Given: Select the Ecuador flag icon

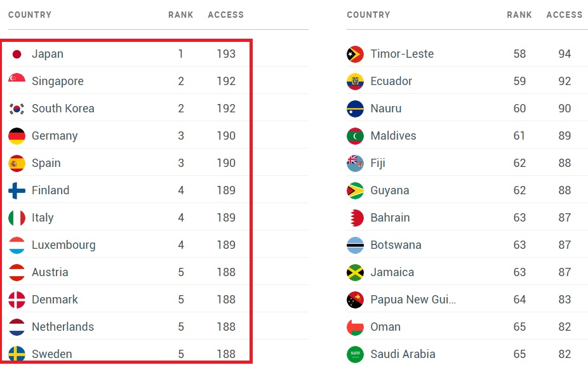Looking at the screenshot, I should 355,81.
